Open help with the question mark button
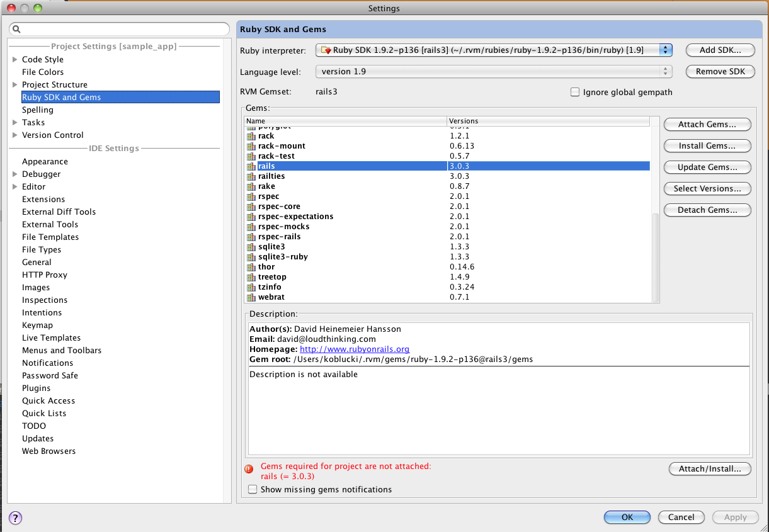The image size is (769, 532). [16, 518]
